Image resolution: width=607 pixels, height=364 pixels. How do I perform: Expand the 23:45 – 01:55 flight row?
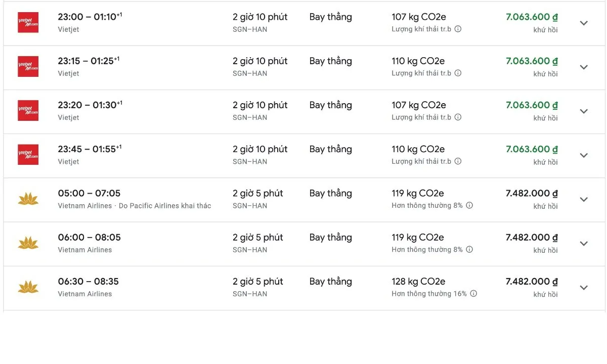[x=584, y=155]
